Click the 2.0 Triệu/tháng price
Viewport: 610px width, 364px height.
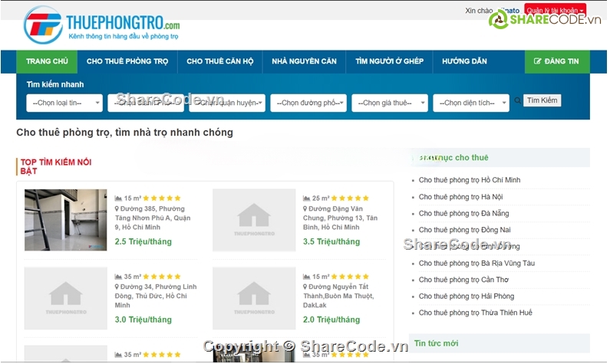[331, 320]
